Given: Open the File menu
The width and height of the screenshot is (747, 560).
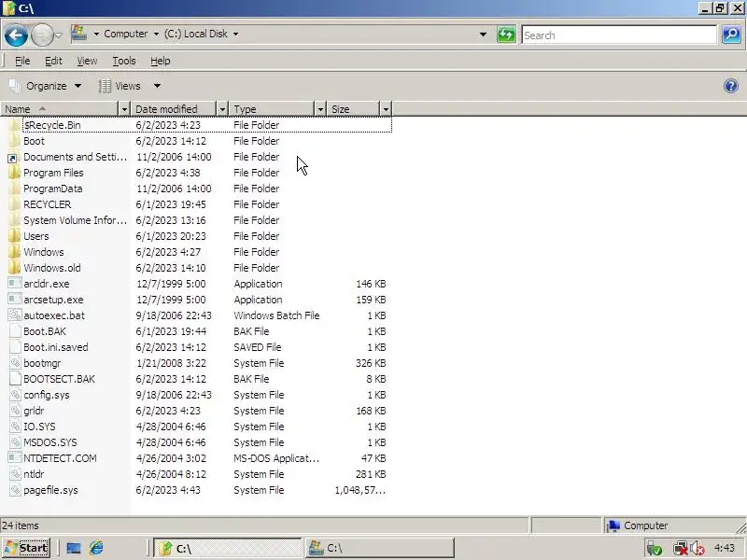Looking at the screenshot, I should (22, 61).
